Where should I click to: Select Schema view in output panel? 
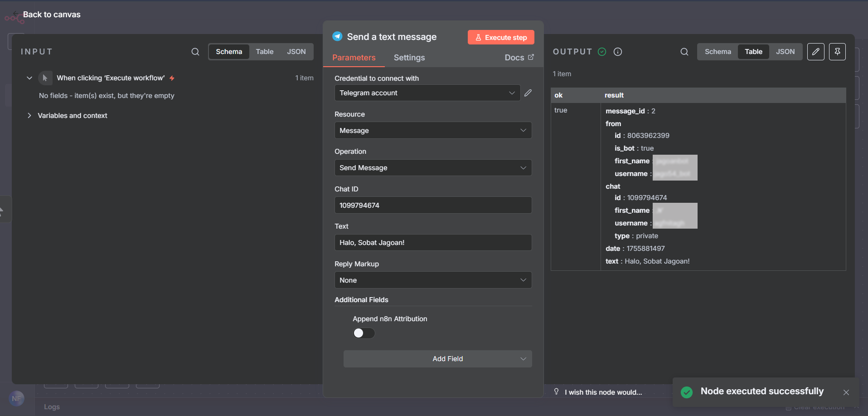(718, 52)
